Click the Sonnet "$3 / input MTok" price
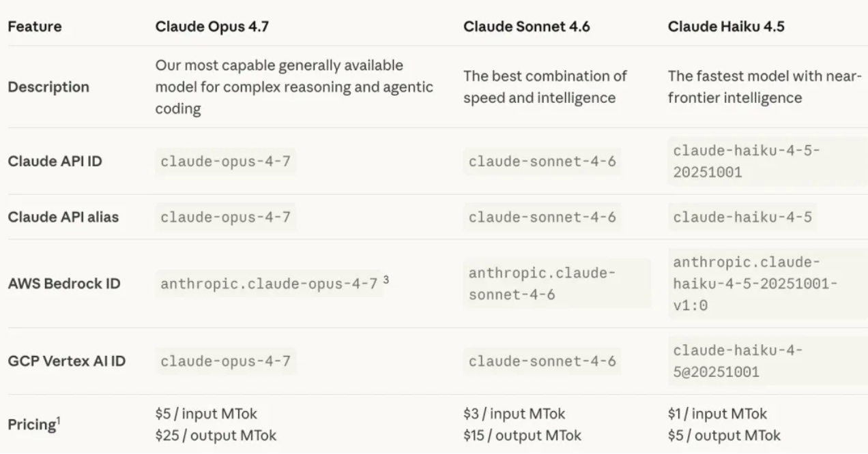The width and height of the screenshot is (868, 454). point(514,414)
